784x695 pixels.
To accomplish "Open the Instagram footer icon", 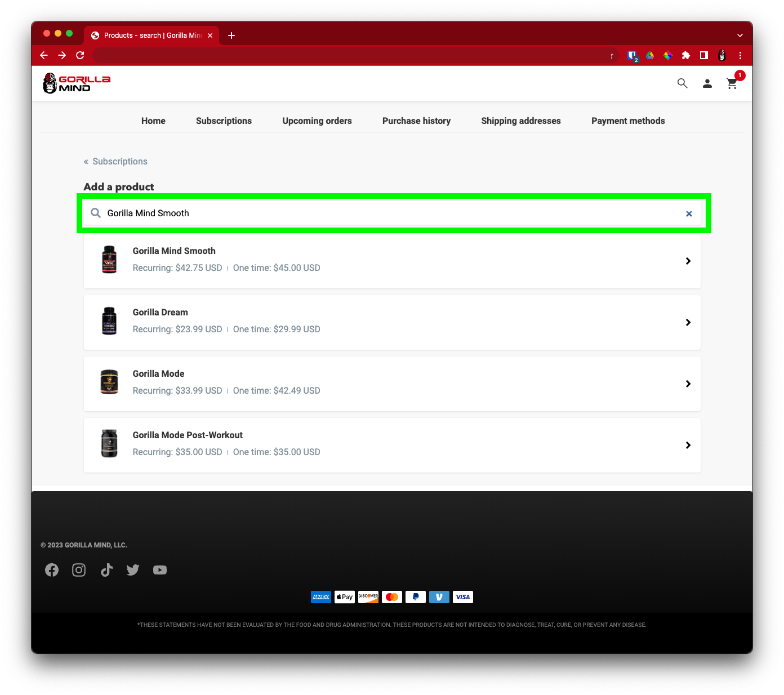I will click(x=79, y=570).
